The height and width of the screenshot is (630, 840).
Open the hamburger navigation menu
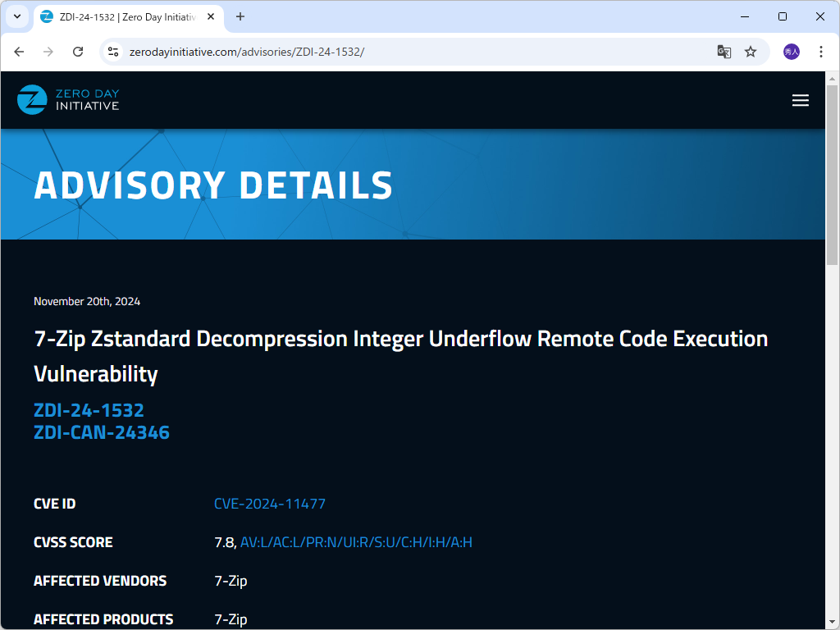tap(801, 100)
